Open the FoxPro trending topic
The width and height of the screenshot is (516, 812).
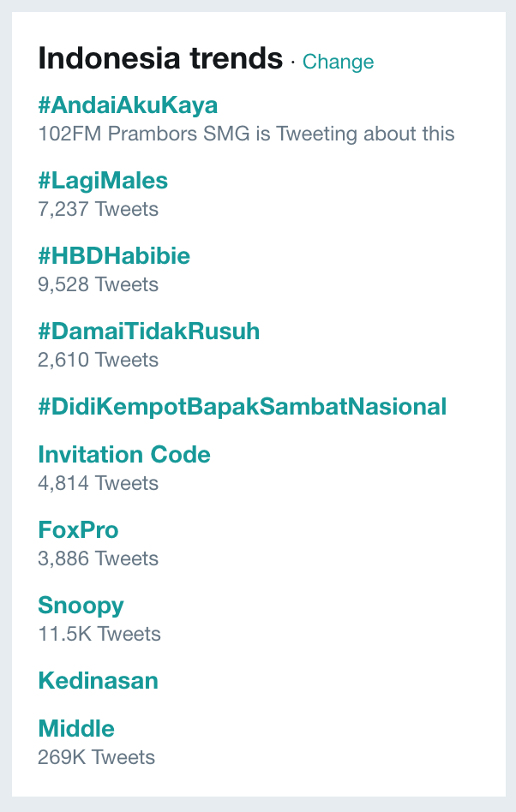pos(78,529)
